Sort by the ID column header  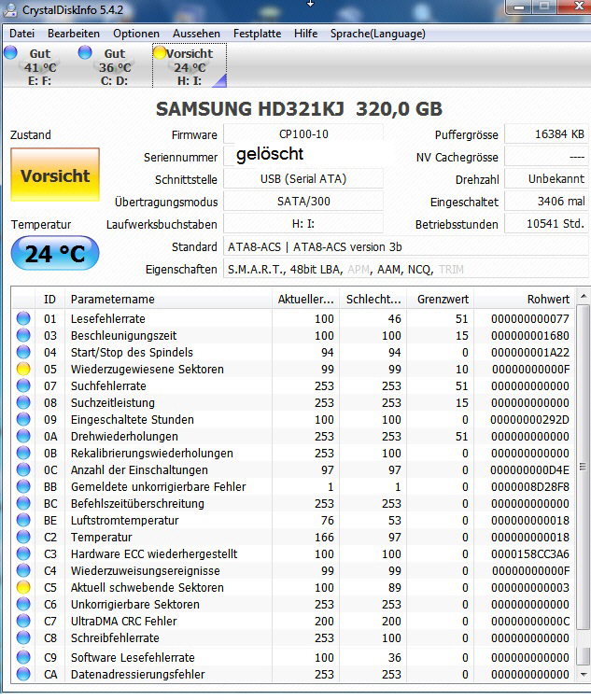50,299
